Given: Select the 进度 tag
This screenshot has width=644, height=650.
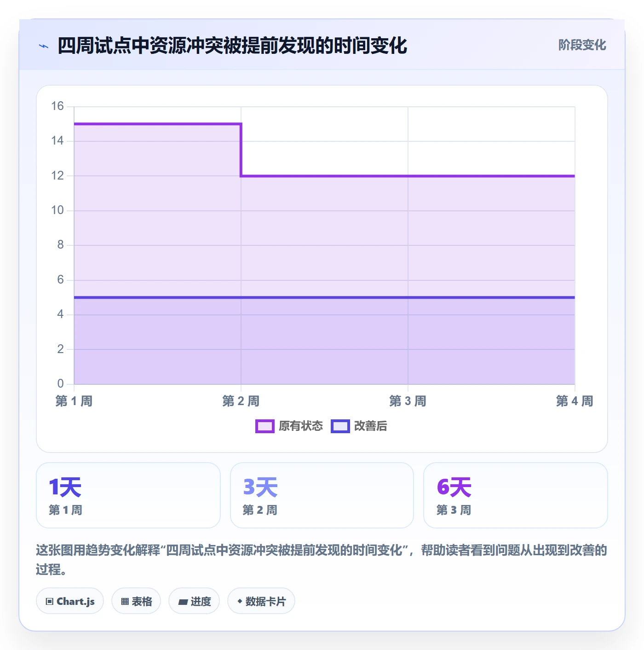Looking at the screenshot, I should tap(194, 601).
